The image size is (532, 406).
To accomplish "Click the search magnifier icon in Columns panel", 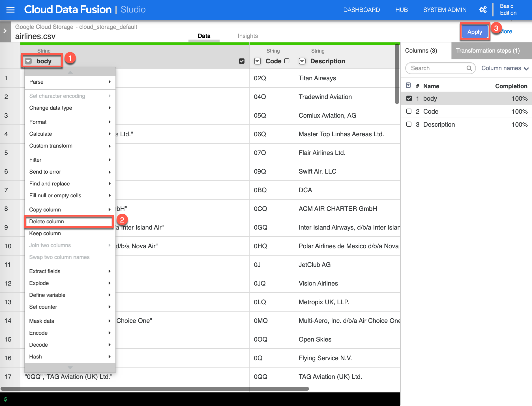I will 469,68.
